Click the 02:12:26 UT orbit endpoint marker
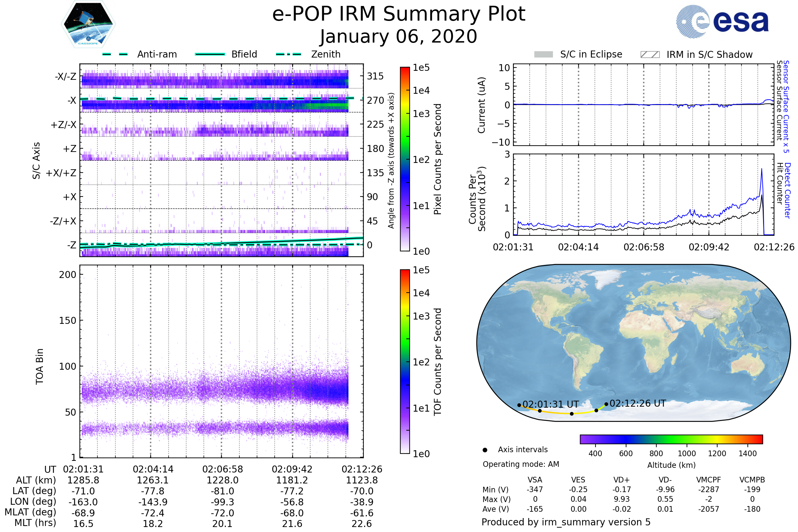The width and height of the screenshot is (798, 532). pos(606,404)
